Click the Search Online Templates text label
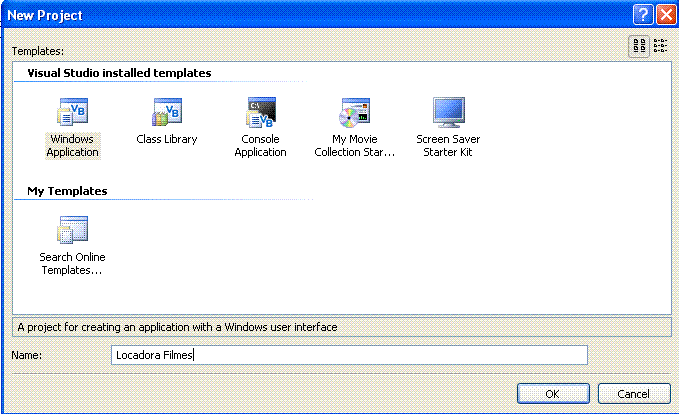The height and width of the screenshot is (414, 679). pos(72,264)
